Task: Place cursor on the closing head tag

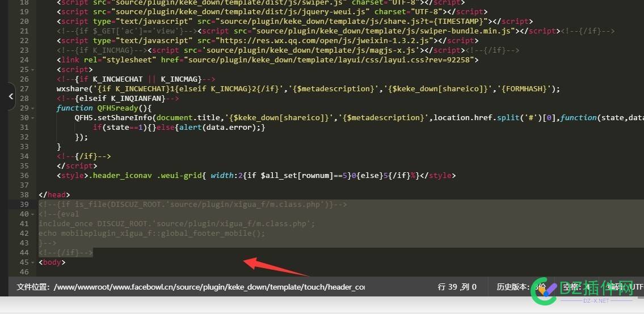Action: (54, 194)
